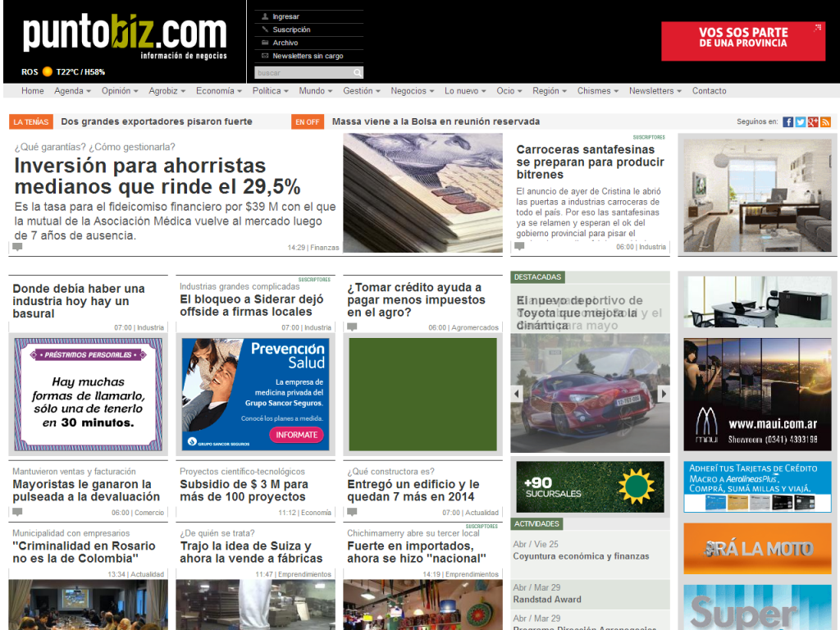Open the Chismes menu

(598, 91)
